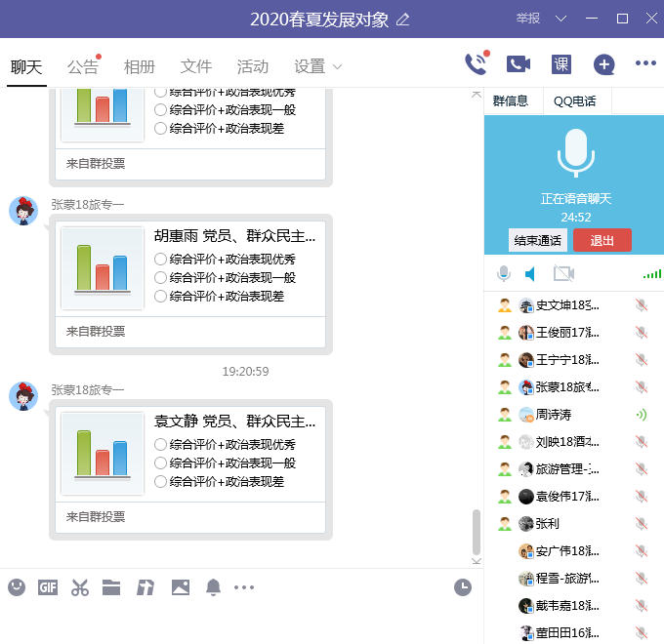
Task: Click the chat area vertical scrollbar thumb
Action: point(477,531)
